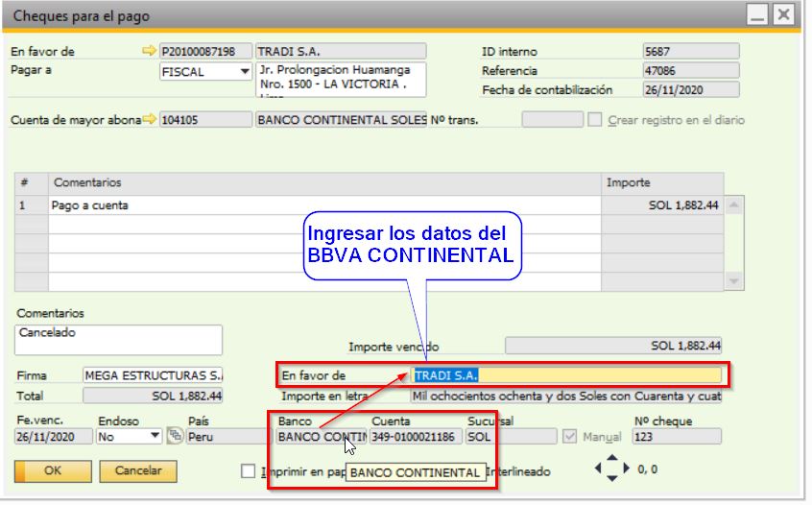This screenshot has height=505, width=812.
Task: Click the Cuenta field 349-0100021186
Action: pyautogui.click(x=416, y=437)
